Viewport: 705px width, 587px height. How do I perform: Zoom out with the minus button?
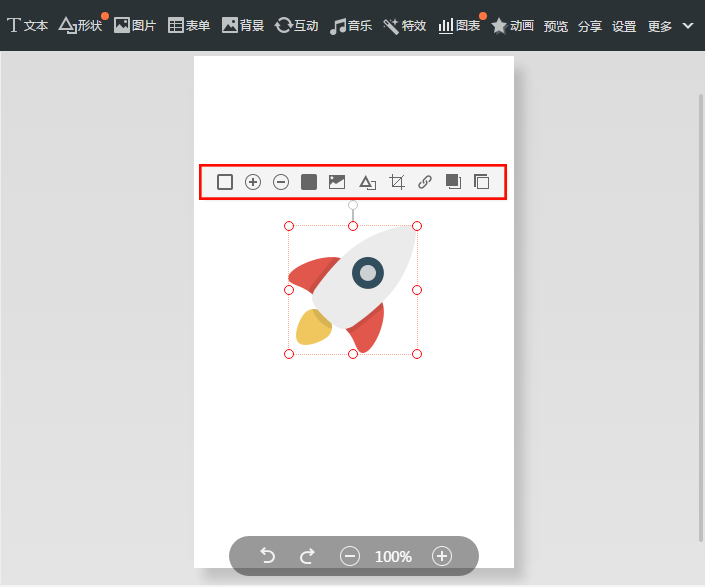350,556
